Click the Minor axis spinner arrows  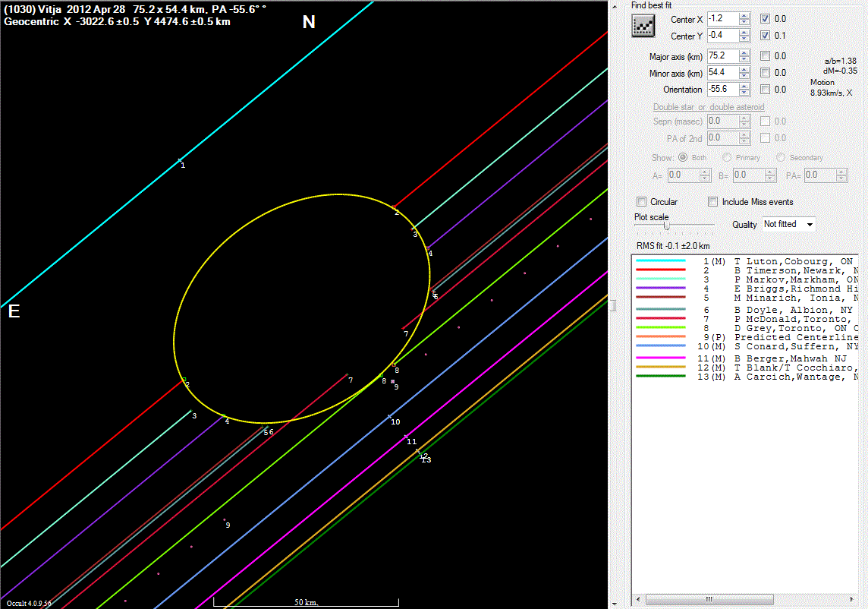744,73
